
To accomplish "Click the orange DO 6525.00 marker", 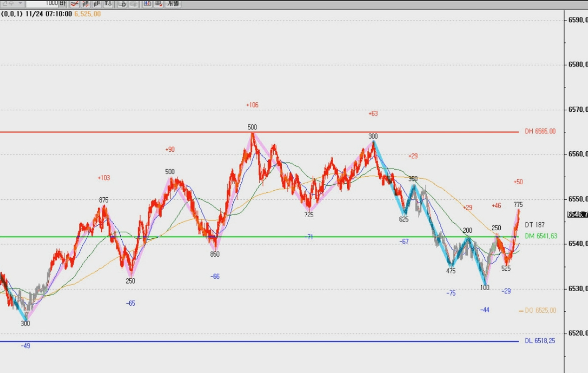I will [537, 310].
